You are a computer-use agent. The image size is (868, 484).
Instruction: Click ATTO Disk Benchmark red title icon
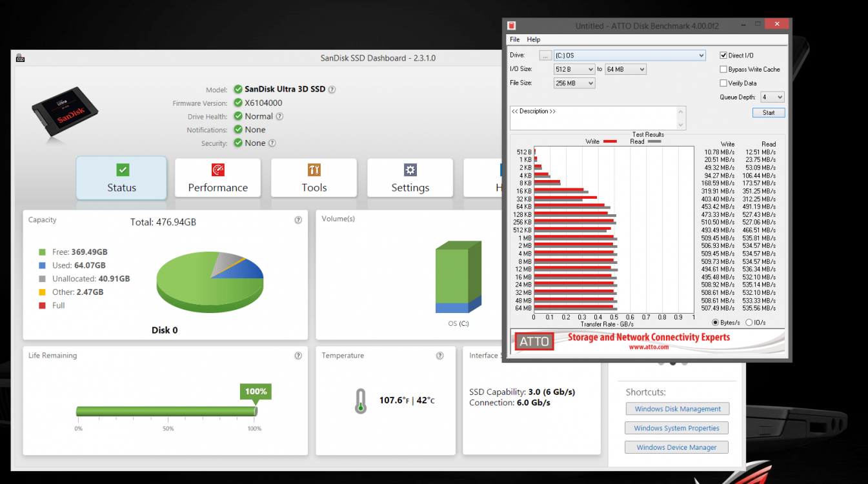pyautogui.click(x=511, y=26)
